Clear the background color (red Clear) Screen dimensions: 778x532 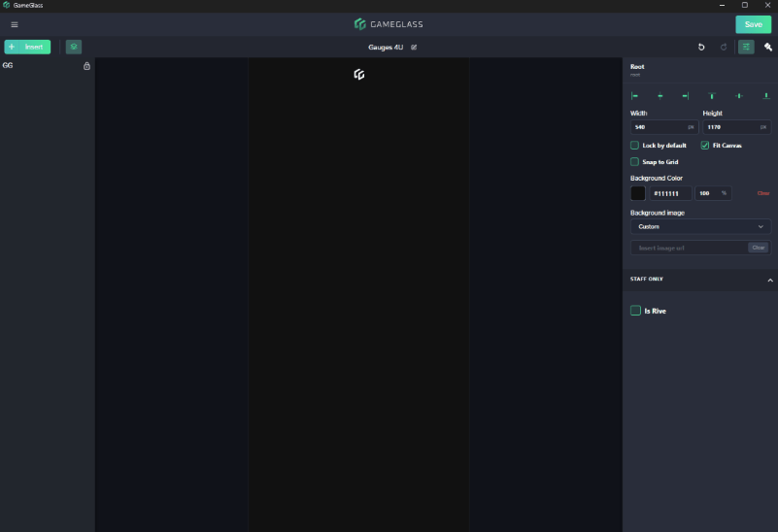tap(763, 193)
